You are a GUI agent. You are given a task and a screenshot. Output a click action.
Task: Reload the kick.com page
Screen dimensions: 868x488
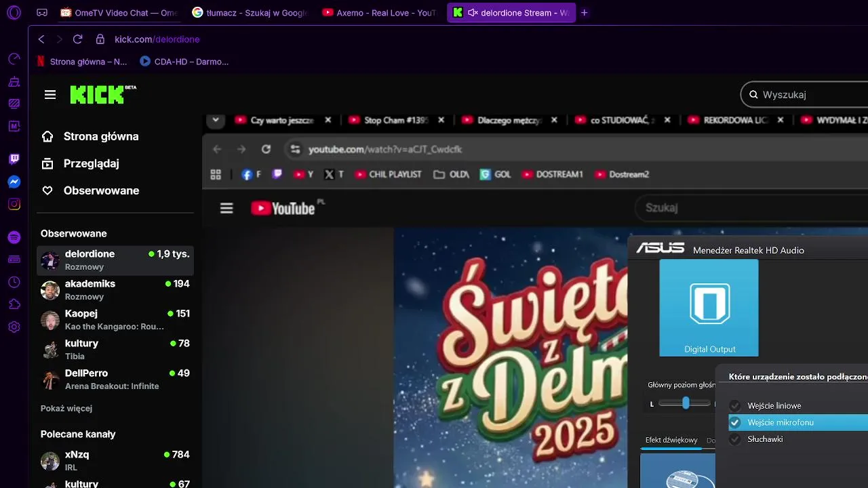click(77, 39)
